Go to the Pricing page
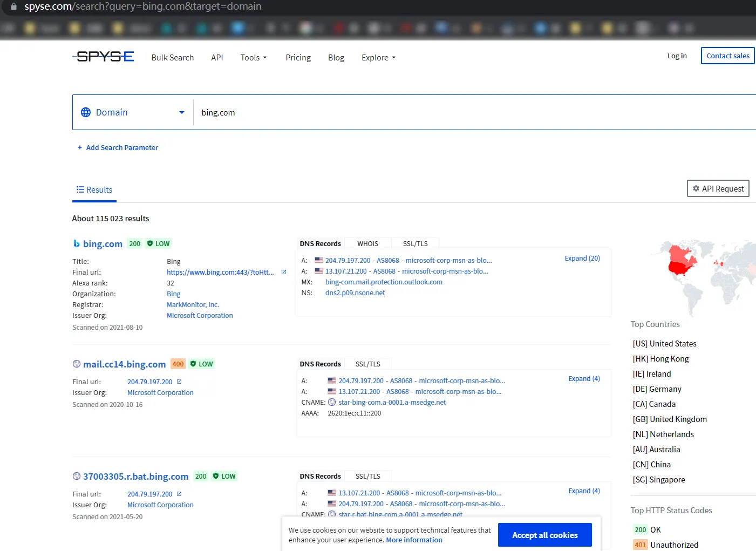Image resolution: width=756 pixels, height=551 pixels. click(298, 57)
